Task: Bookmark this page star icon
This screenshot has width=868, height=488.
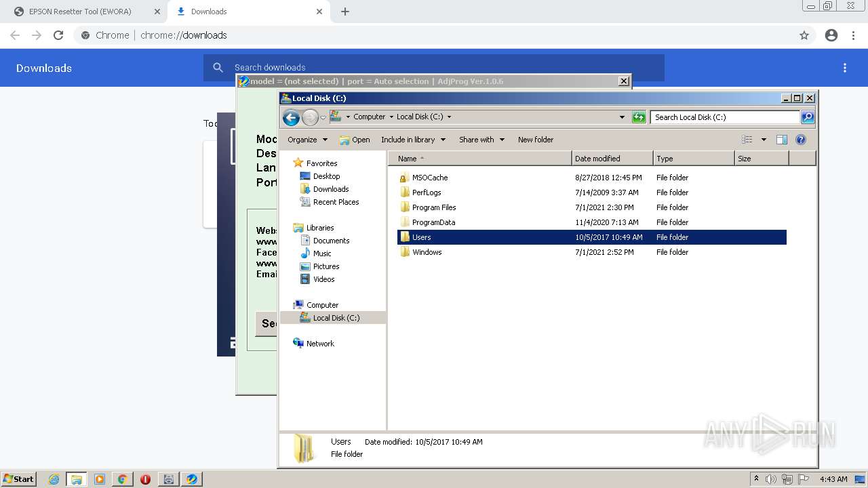Action: 804,35
